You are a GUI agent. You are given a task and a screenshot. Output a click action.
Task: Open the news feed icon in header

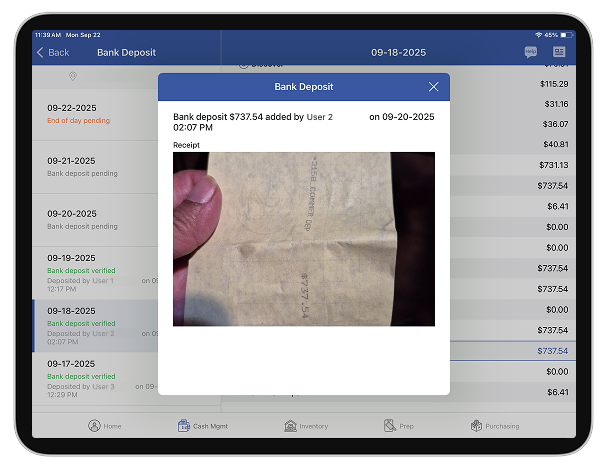(559, 52)
